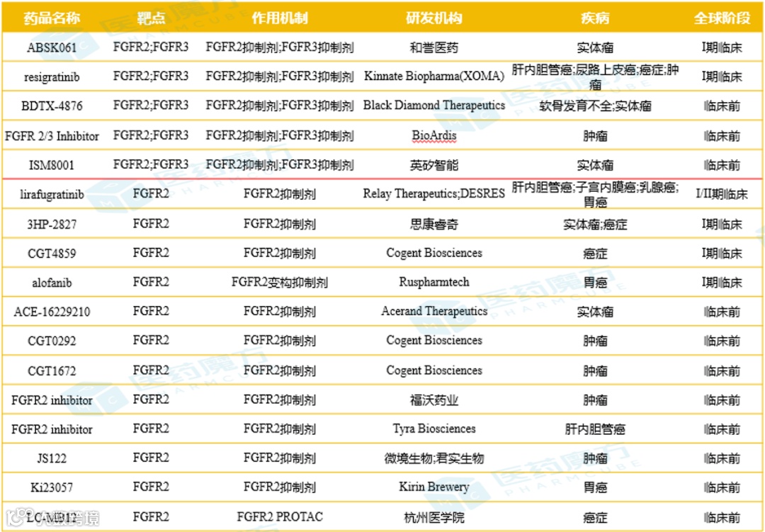The image size is (765, 532).
Task: Select the alofanib drug name cell
Action: click(52, 282)
